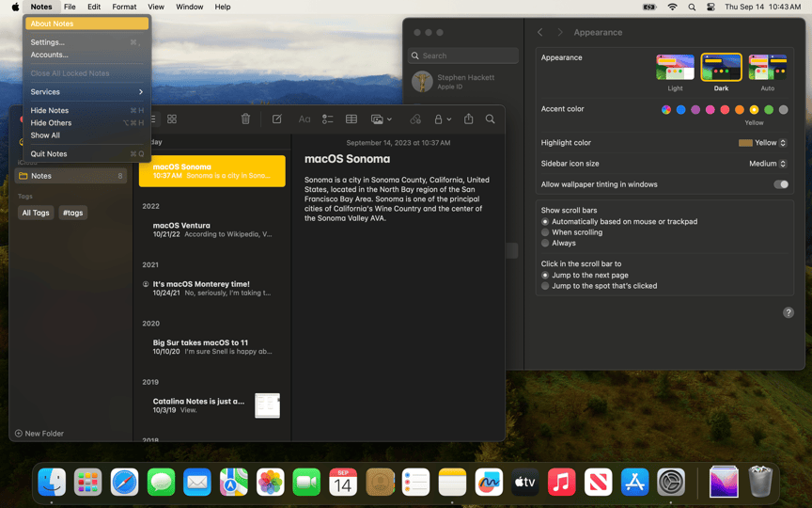812x508 pixels.
Task: Open the lock note dropdown
Action: point(443,119)
